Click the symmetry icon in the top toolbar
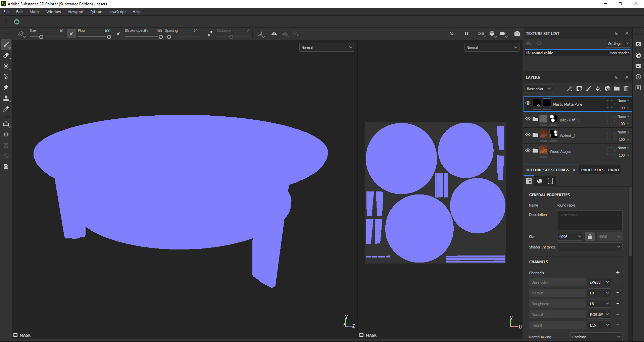Screen dimensions: 644x342 click(274, 34)
